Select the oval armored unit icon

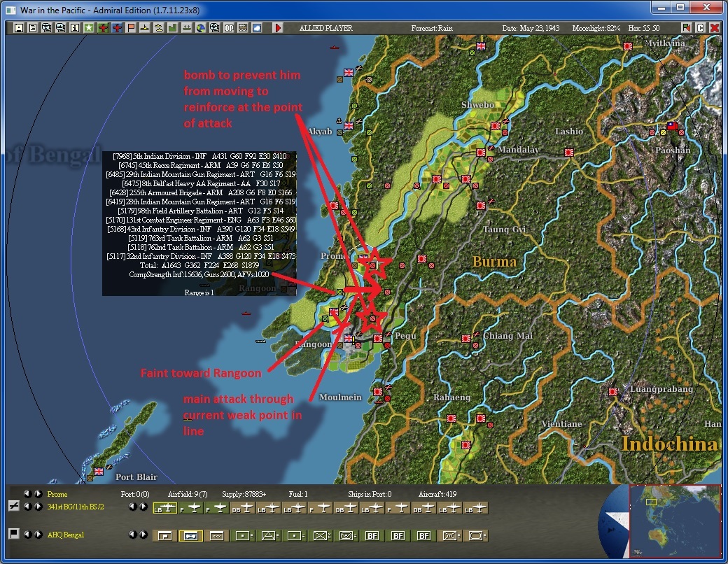(x=475, y=536)
